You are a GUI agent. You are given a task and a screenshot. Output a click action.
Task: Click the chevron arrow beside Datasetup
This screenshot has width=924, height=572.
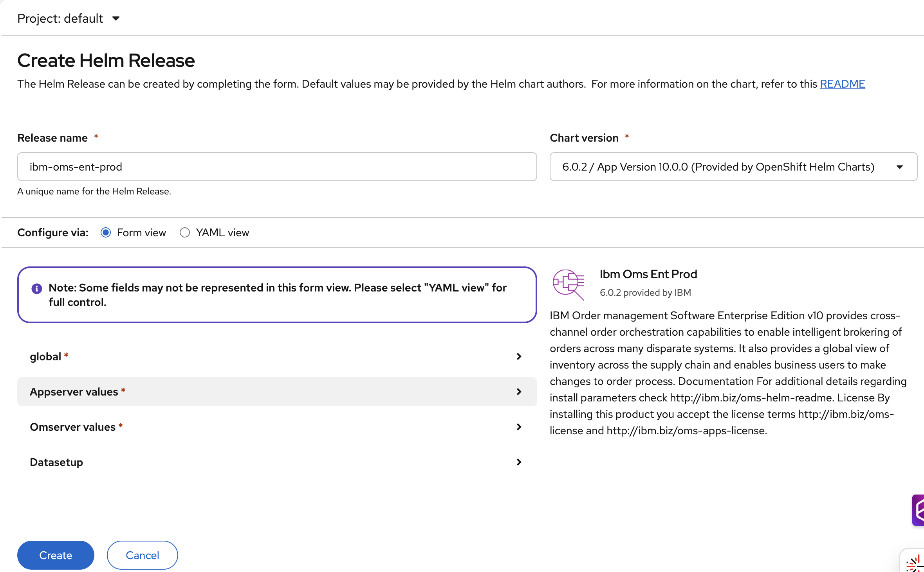(519, 462)
